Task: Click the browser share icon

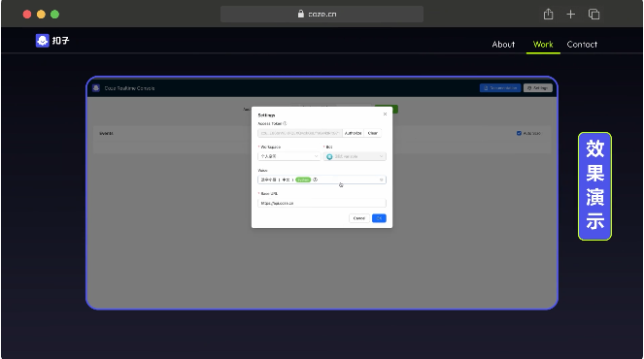Action: click(548, 15)
